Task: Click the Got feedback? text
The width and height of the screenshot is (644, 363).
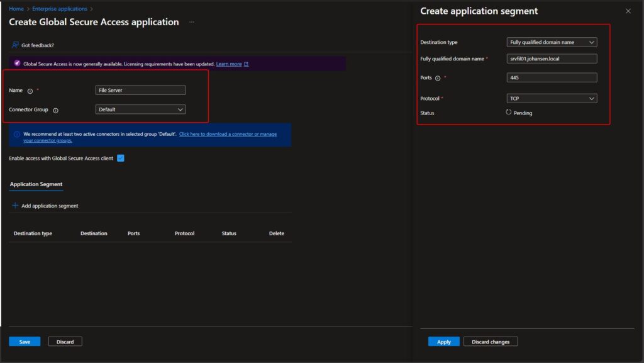Action: [x=37, y=45]
